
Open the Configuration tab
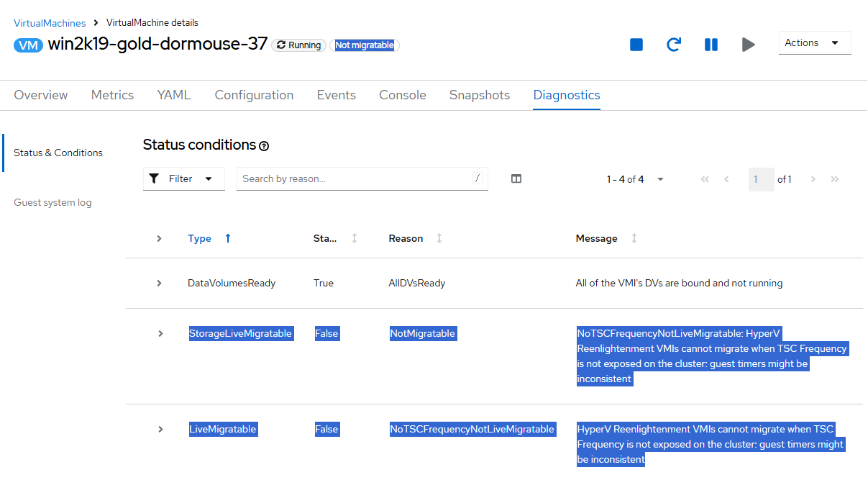click(x=254, y=95)
